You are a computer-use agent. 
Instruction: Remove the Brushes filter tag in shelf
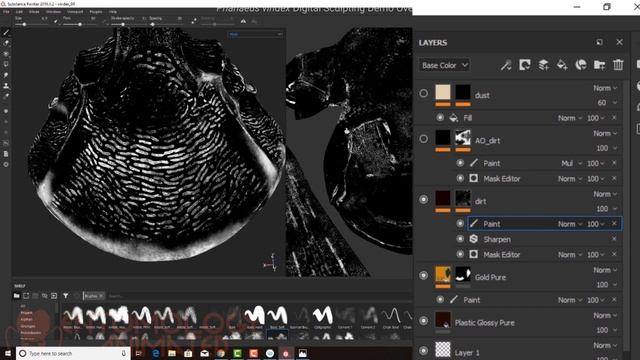click(x=101, y=296)
